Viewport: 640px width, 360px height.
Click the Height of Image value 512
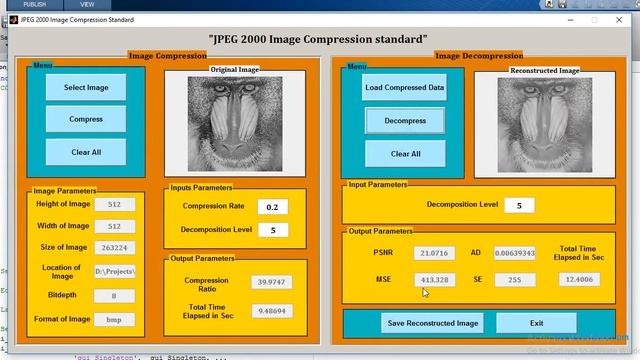(114, 204)
